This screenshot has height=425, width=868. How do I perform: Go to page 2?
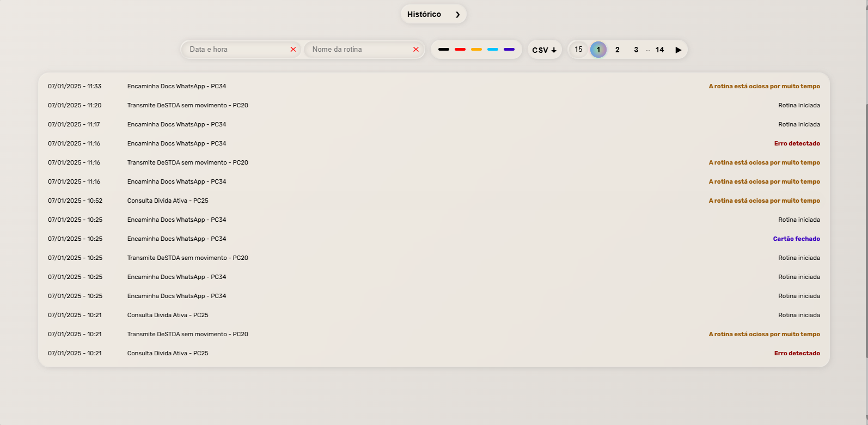coord(617,50)
